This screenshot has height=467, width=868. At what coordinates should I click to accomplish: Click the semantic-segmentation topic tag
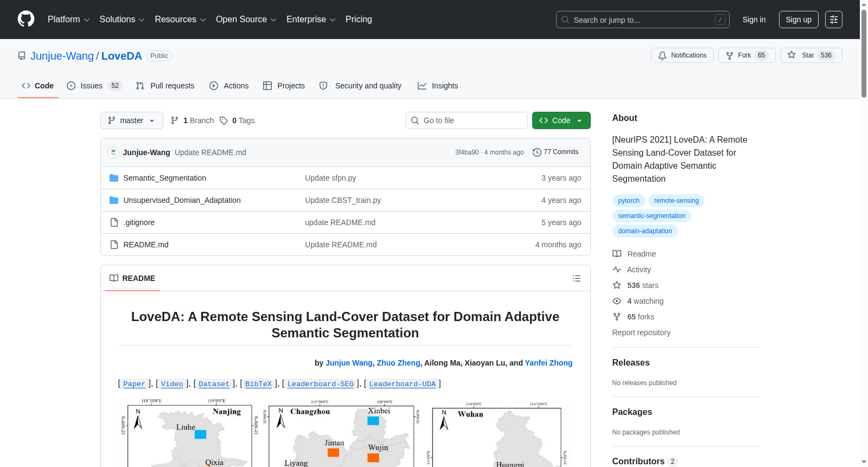click(652, 216)
